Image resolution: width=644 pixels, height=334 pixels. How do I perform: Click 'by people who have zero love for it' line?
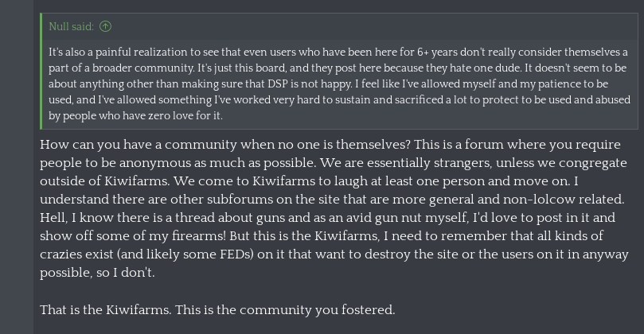[x=135, y=116]
